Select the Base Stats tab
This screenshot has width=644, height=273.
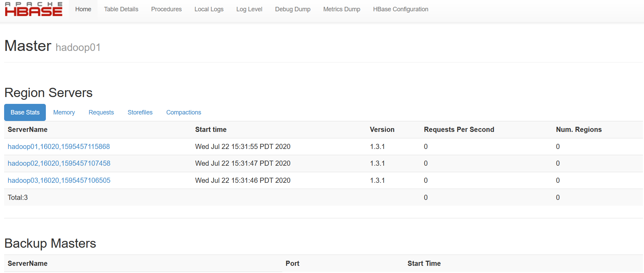[x=25, y=112]
